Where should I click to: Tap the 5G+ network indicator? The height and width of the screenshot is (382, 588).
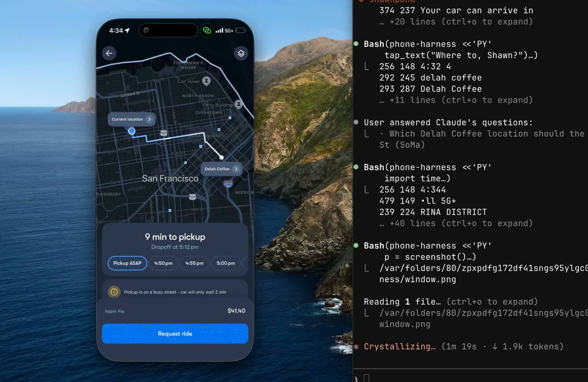[x=229, y=31]
